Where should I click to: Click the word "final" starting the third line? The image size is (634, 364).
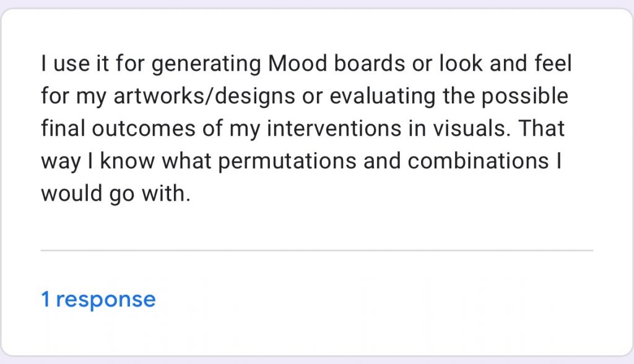click(x=63, y=129)
